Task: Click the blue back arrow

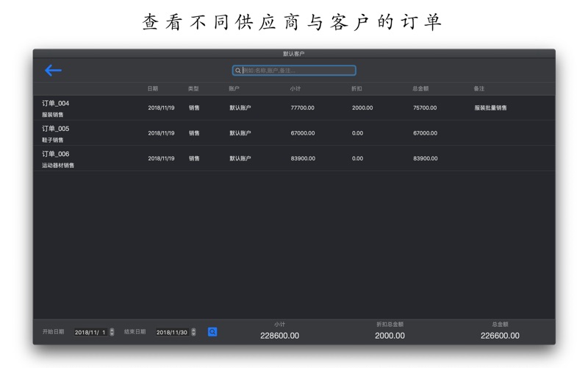Action: pyautogui.click(x=53, y=71)
